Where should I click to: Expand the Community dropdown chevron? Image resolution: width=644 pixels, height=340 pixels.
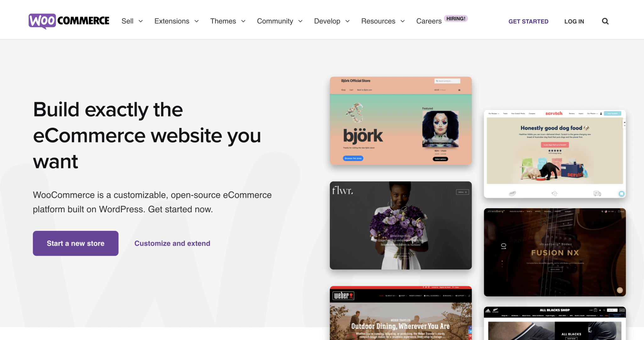pyautogui.click(x=300, y=21)
